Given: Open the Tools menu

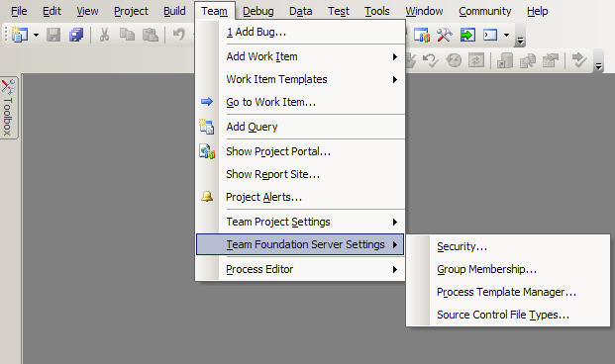Looking at the screenshot, I should pos(377,11).
